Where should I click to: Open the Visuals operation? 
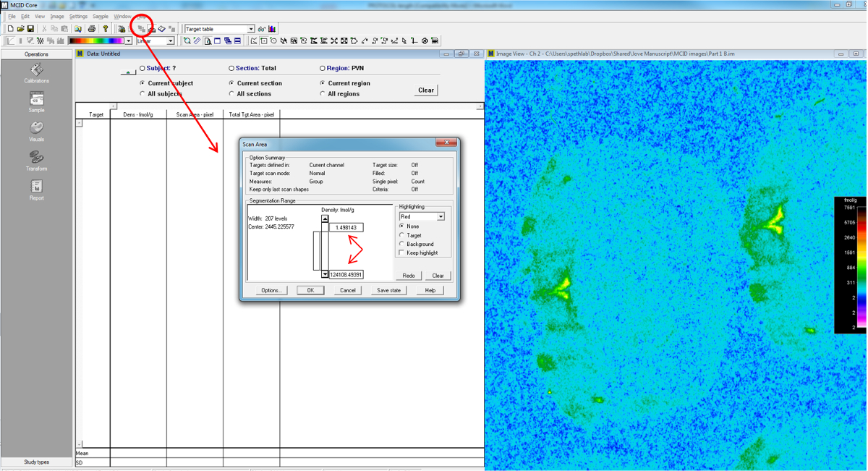(36, 130)
